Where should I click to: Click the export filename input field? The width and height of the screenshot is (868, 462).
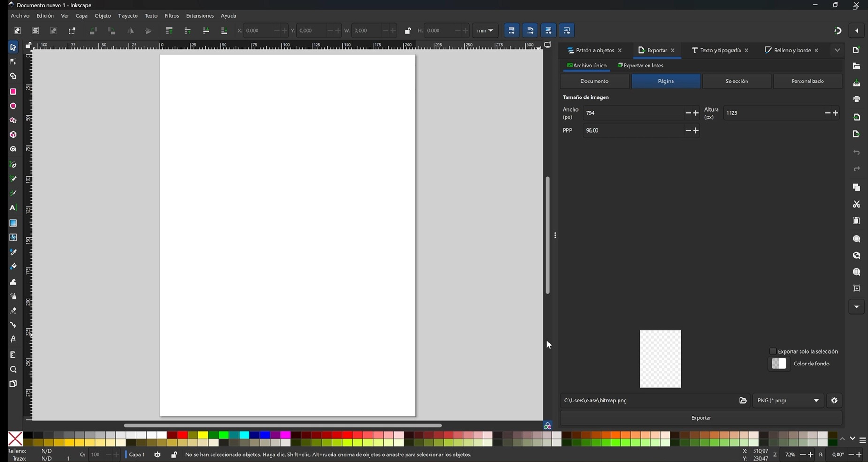tap(647, 401)
